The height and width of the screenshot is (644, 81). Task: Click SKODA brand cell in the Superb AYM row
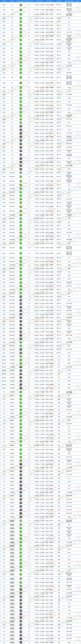tap(4, 384)
